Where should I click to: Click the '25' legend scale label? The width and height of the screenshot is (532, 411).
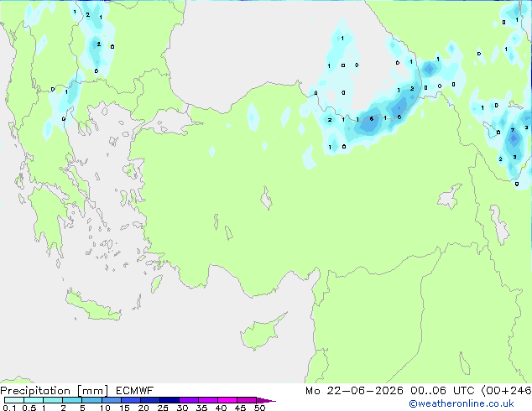click(163, 408)
